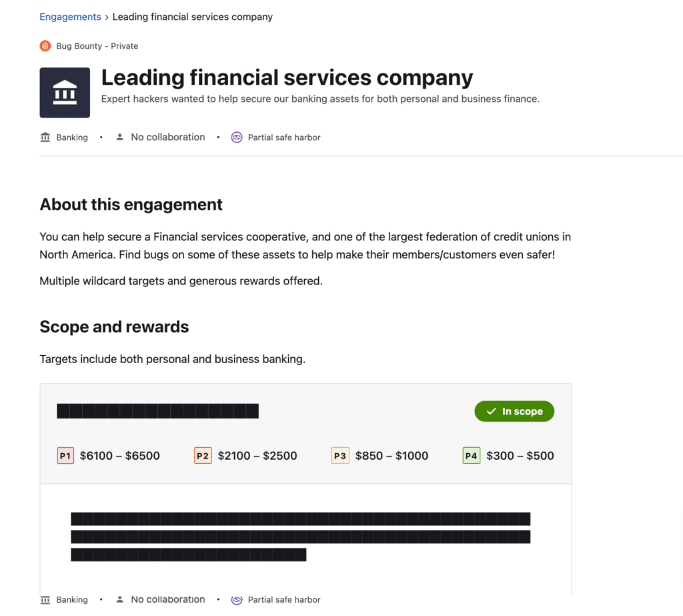Click the redacted target description block
The image size is (683, 616).
tap(300, 537)
